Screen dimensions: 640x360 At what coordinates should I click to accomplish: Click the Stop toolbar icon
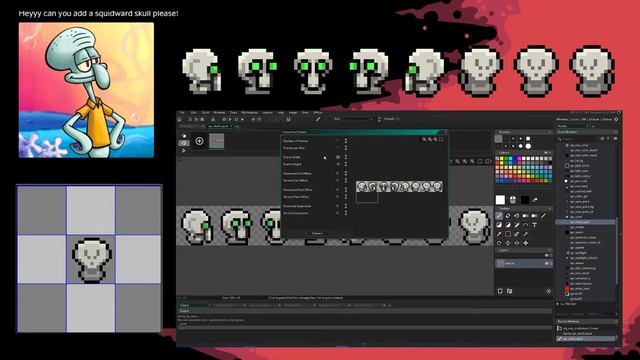coord(236,119)
